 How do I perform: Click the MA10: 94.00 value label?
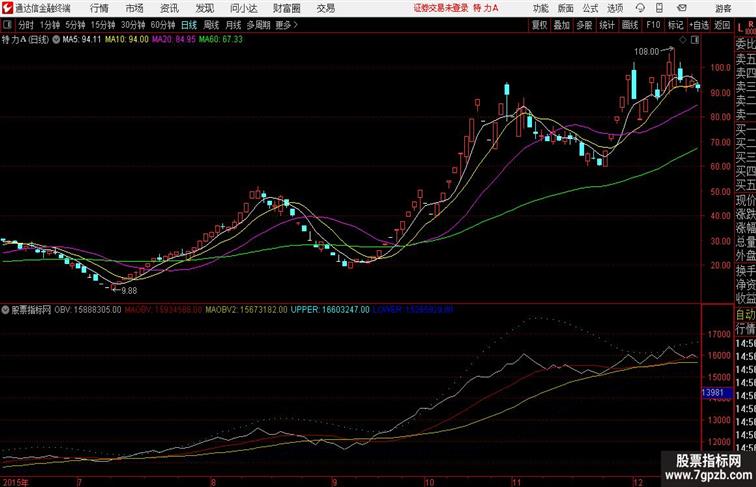click(127, 39)
